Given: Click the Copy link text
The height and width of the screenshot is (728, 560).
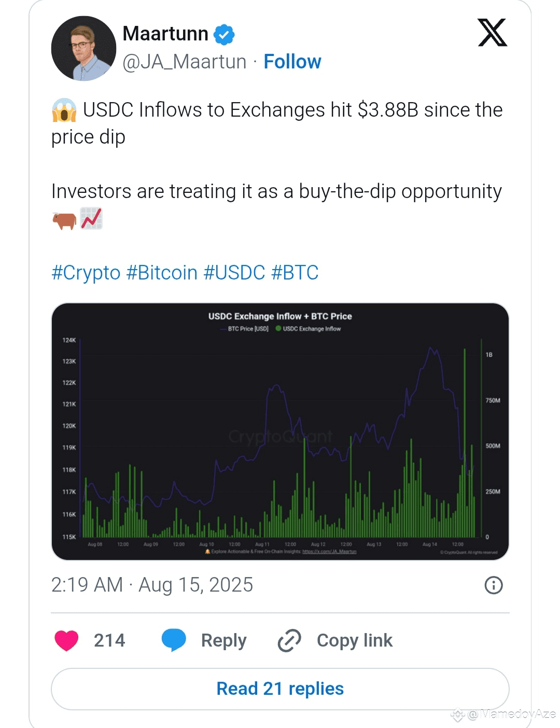Looking at the screenshot, I should (x=355, y=640).
